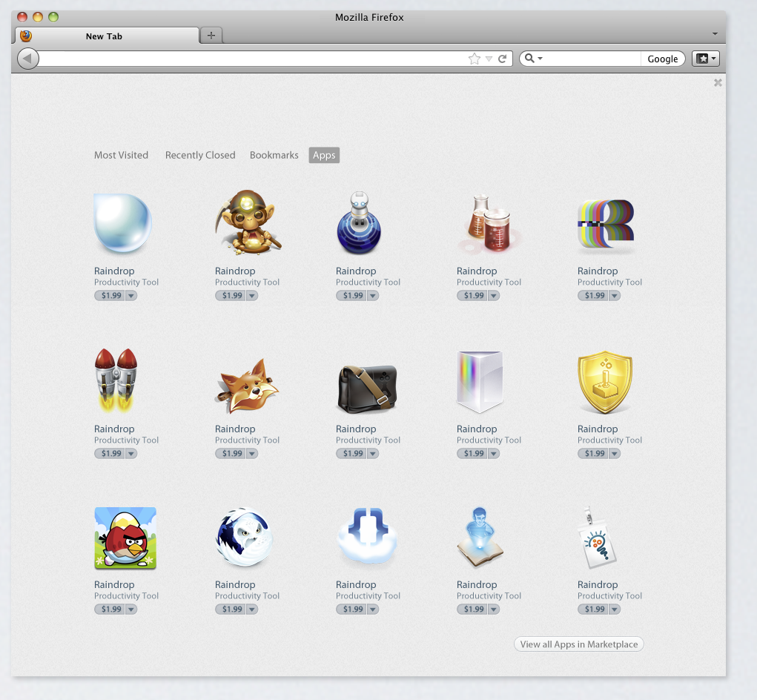Click the Google search input field
The image size is (757, 700).
pos(592,59)
